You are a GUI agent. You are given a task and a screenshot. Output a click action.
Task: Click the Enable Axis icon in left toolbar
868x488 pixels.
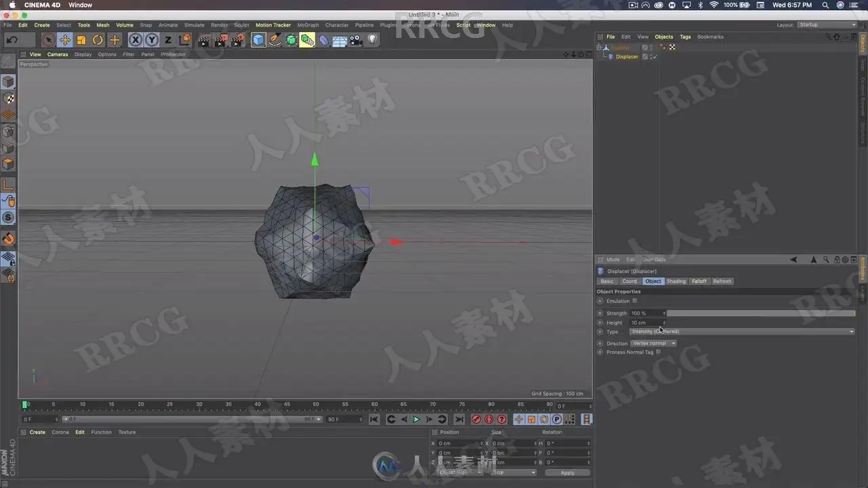click(8, 184)
